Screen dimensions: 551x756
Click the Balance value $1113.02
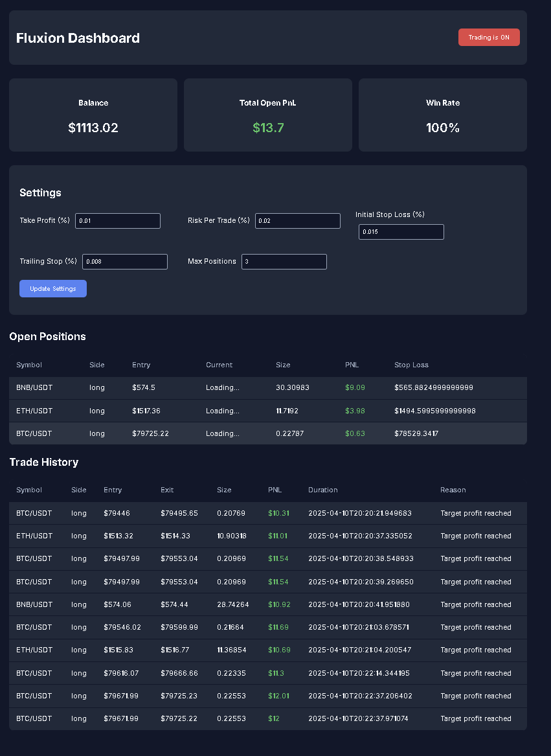coord(93,127)
